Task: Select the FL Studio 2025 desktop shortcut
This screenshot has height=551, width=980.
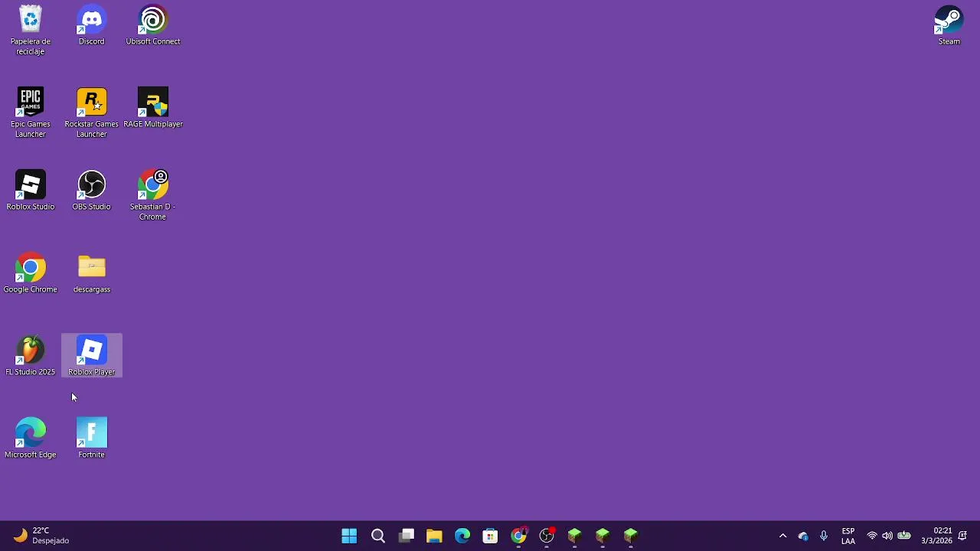Action: (x=31, y=356)
